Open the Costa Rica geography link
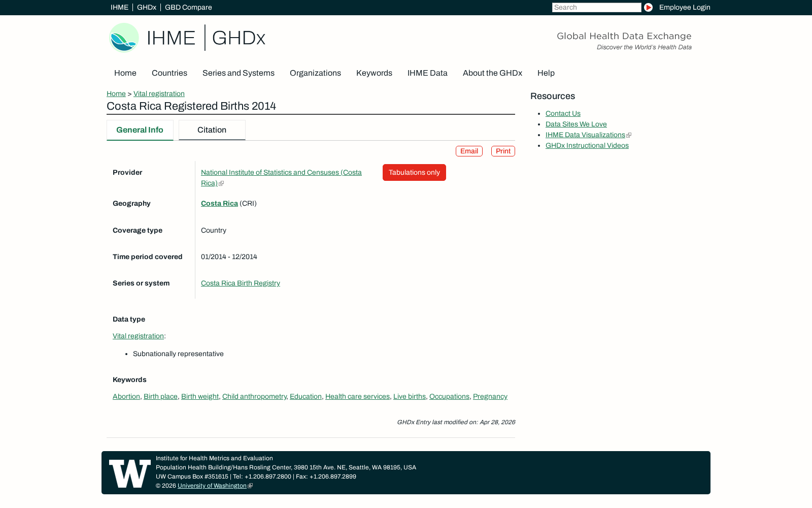The width and height of the screenshot is (812, 508). (219, 203)
